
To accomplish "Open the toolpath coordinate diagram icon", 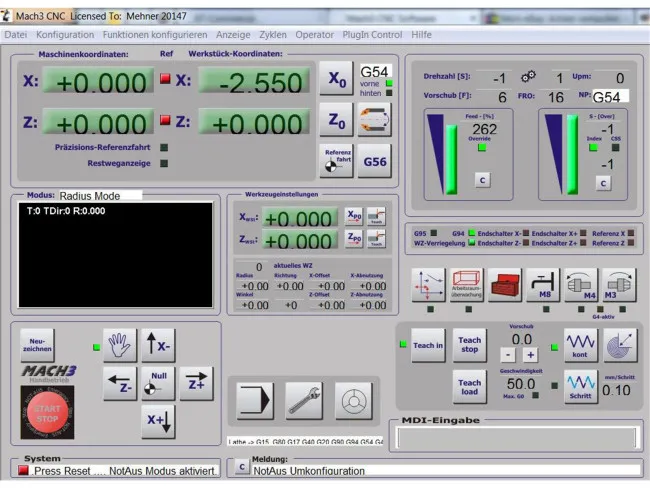I will (429, 285).
